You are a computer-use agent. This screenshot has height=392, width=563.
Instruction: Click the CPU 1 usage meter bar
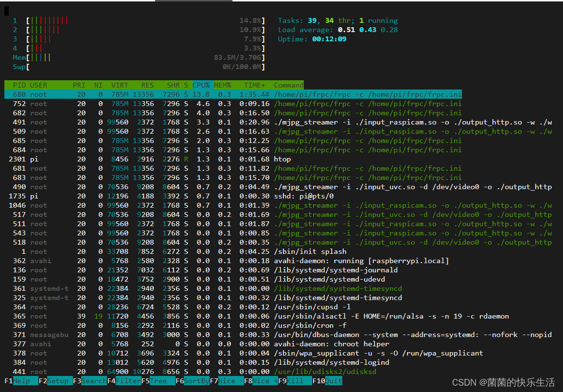click(x=145, y=20)
